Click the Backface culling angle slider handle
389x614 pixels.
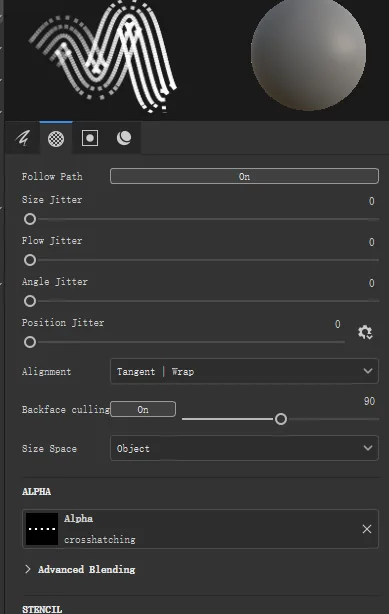(x=281, y=419)
